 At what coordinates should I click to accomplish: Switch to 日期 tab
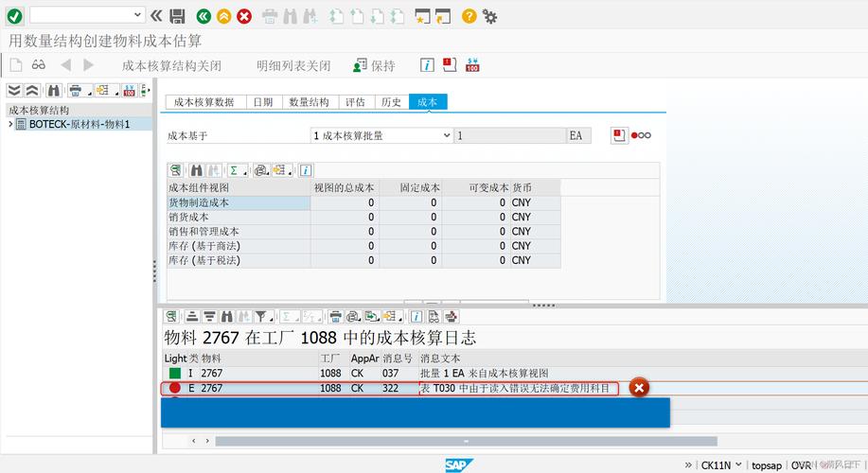pyautogui.click(x=263, y=102)
